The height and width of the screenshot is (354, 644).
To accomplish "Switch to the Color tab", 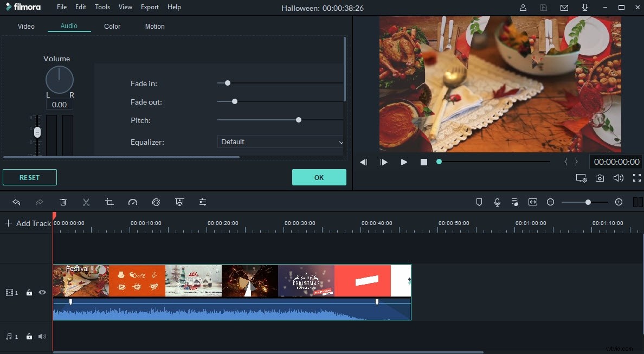I will click(112, 26).
